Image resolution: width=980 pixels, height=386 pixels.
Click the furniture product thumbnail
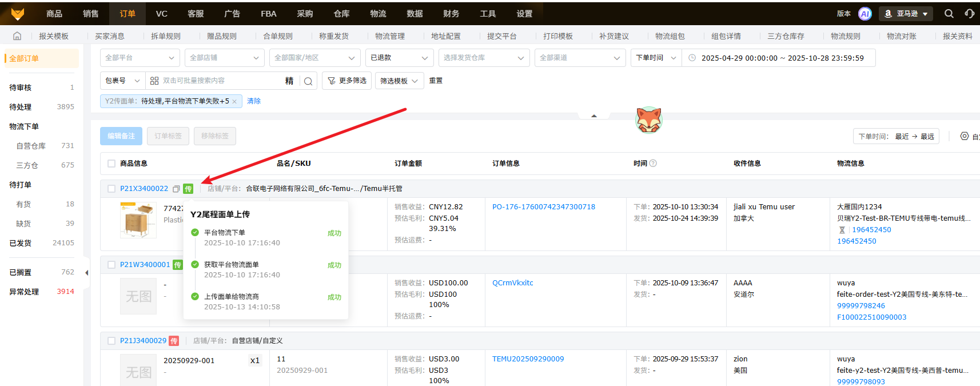pos(138,220)
